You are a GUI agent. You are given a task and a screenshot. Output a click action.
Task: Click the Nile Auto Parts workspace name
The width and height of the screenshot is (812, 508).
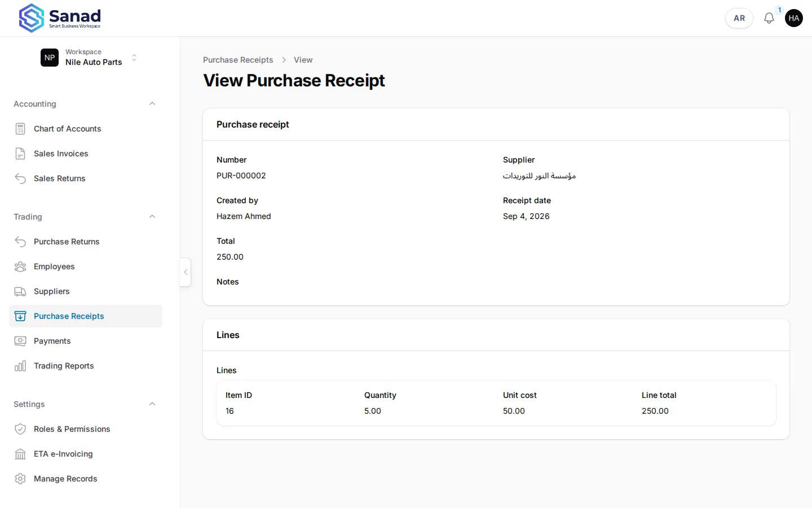(94, 62)
